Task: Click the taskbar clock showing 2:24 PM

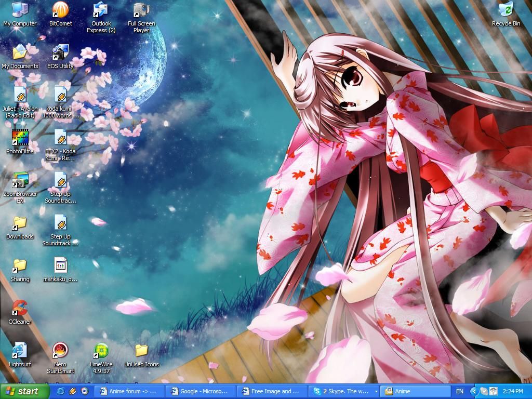Action: (x=513, y=391)
